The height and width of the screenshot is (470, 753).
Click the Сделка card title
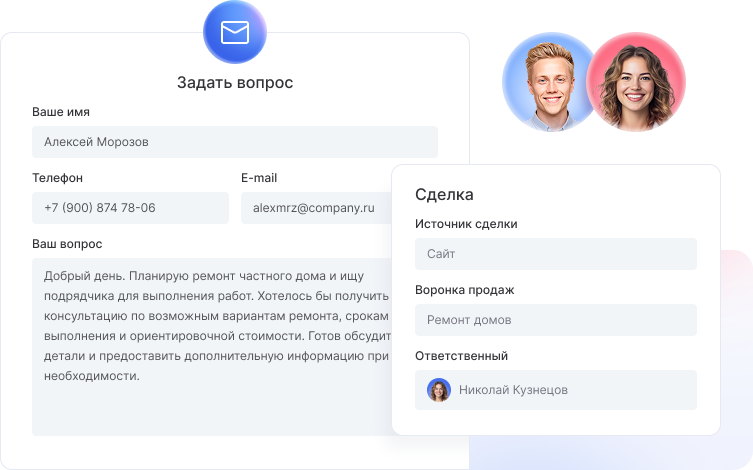click(x=444, y=195)
